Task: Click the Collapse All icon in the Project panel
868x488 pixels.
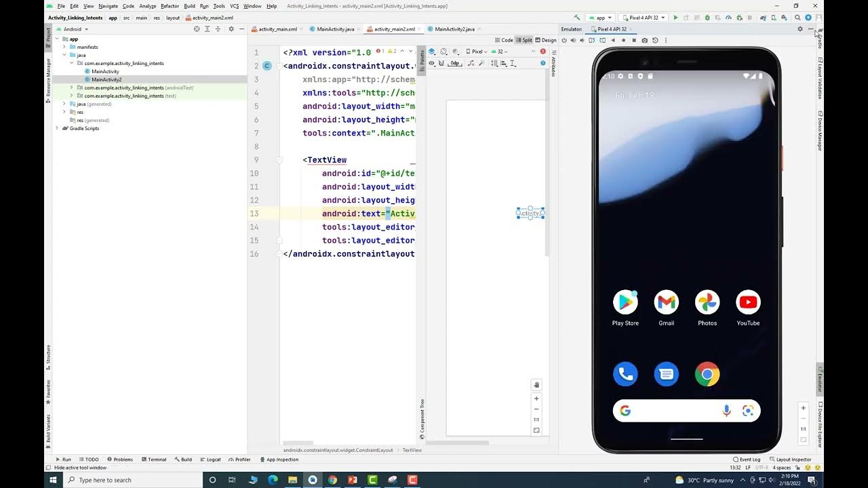Action: (x=218, y=29)
